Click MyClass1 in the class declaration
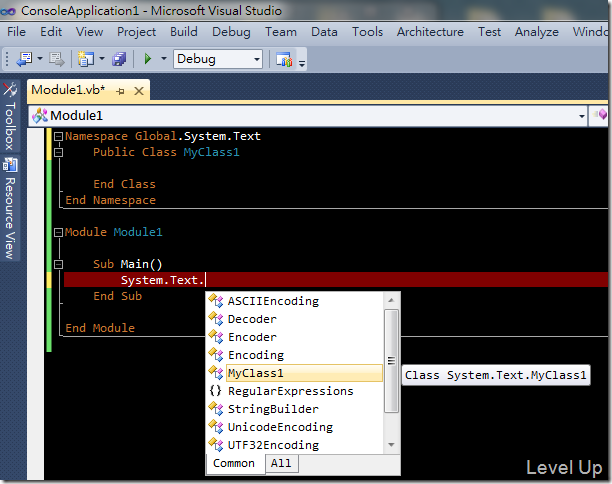 click(211, 152)
